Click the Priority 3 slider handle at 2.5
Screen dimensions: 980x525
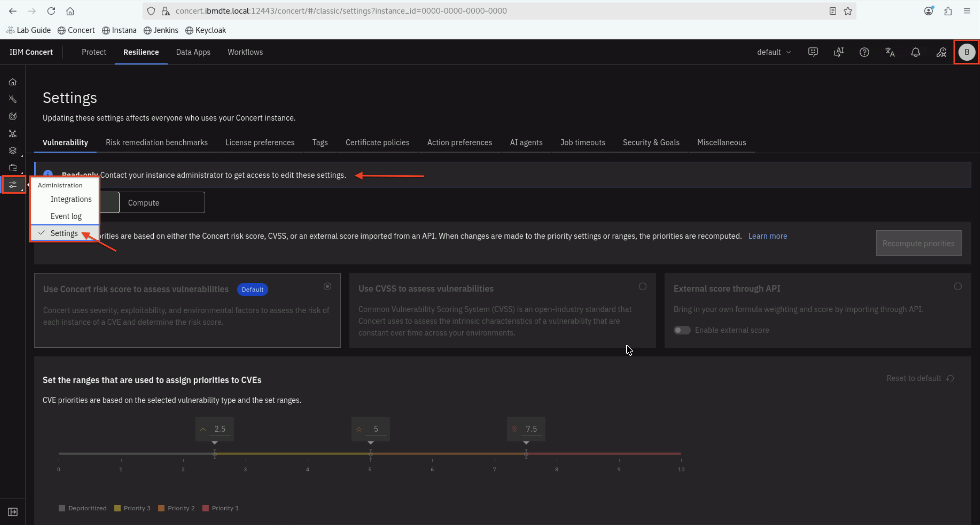pyautogui.click(x=215, y=454)
